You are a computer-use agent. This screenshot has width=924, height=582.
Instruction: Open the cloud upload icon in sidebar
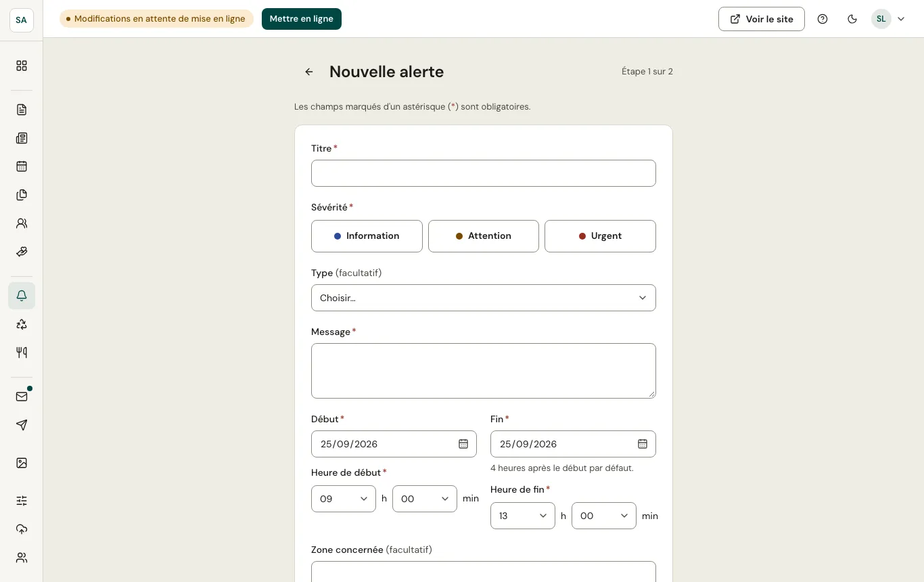[x=22, y=529]
